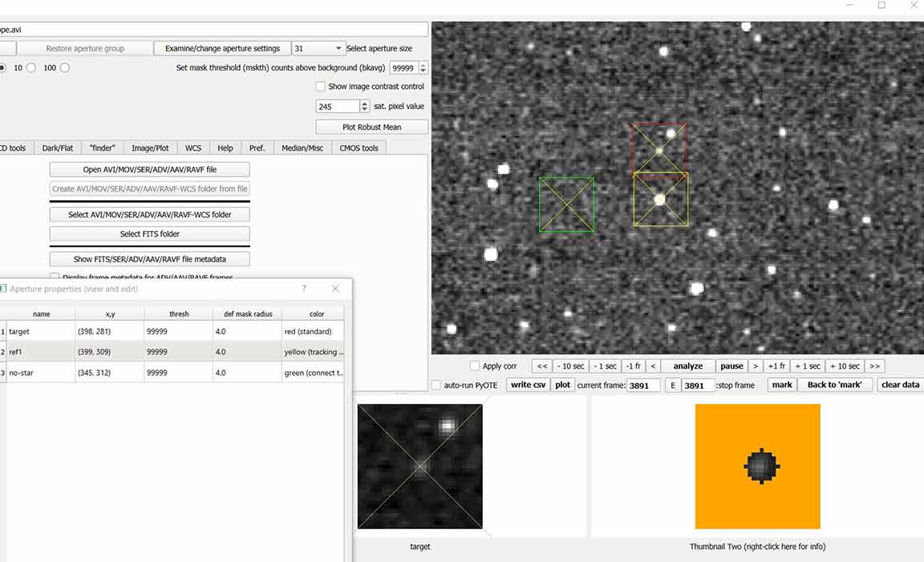Image resolution: width=924 pixels, height=562 pixels.
Task: Select the target row name cell
Action: [x=41, y=332]
